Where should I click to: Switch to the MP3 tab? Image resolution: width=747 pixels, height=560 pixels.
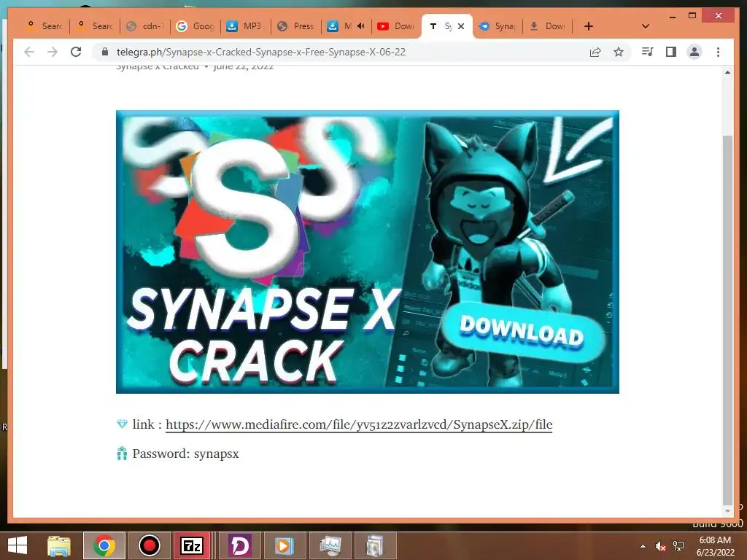(246, 26)
